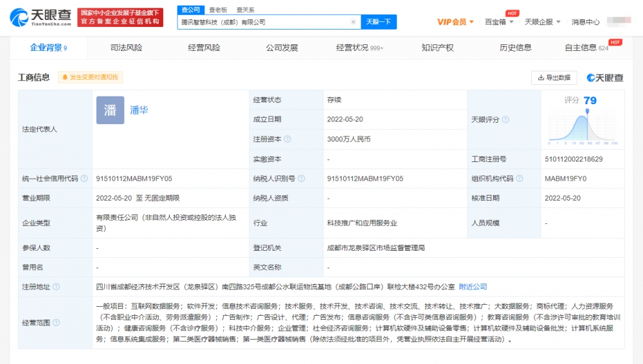This screenshot has height=364, width=643.
Task: Open the 附近公司 link
Action: pyautogui.click(x=473, y=287)
